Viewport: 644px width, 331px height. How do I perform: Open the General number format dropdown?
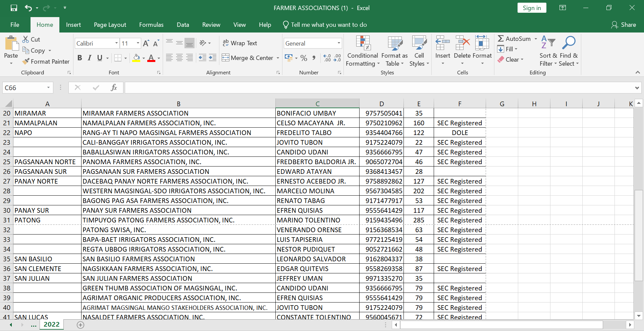339,43
